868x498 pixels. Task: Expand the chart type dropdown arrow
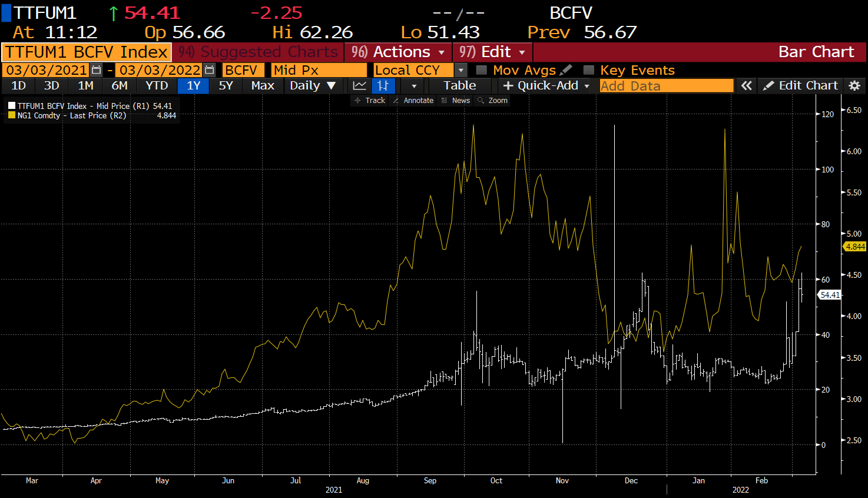(413, 85)
